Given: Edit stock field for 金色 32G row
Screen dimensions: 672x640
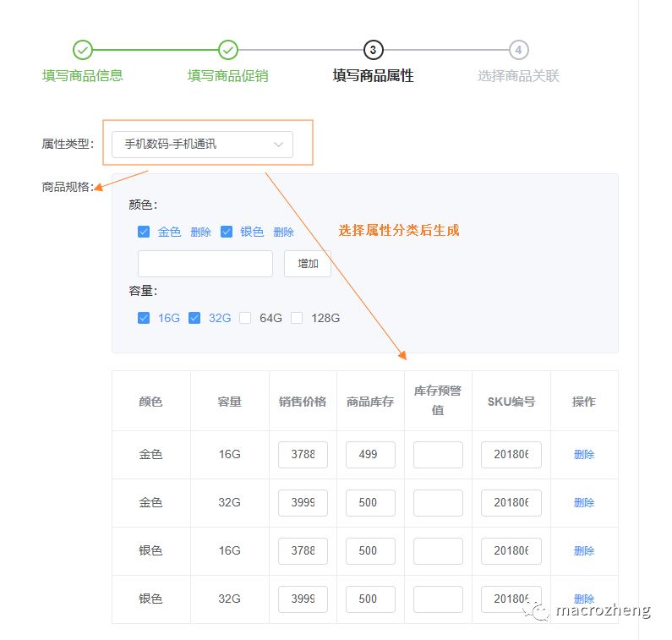Looking at the screenshot, I should tap(370, 503).
